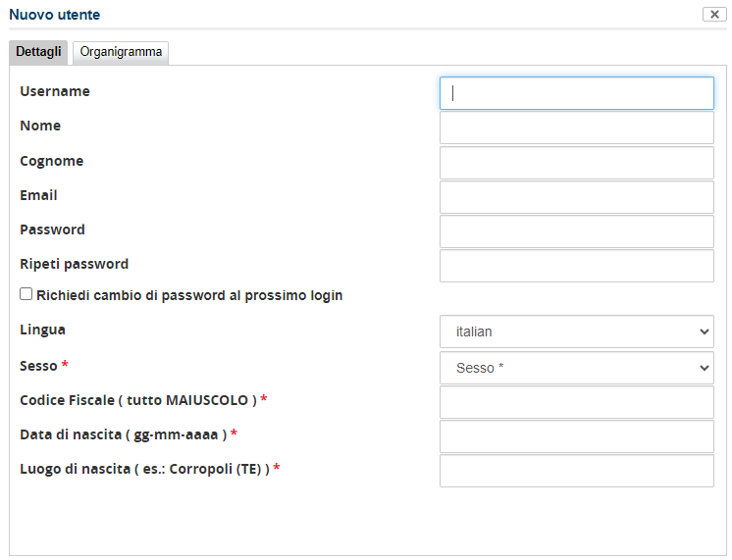Expand the Sesso dropdown
Screen dimensions: 732x560
[x=576, y=368]
